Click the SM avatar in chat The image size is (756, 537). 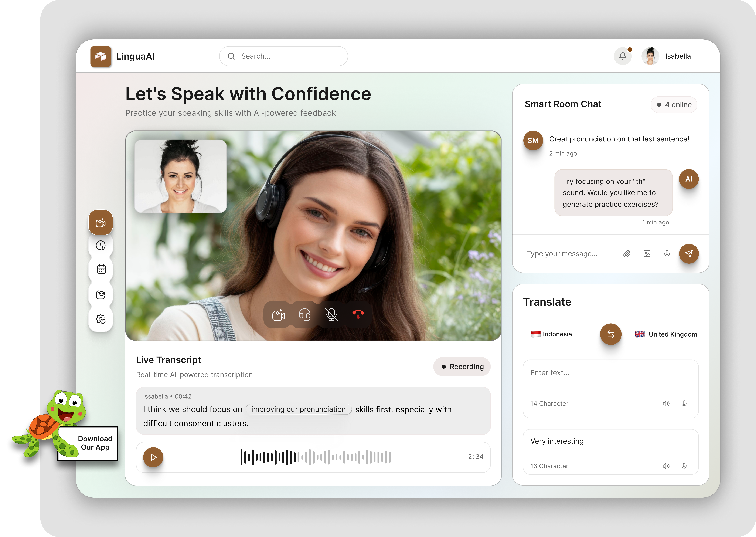533,141
